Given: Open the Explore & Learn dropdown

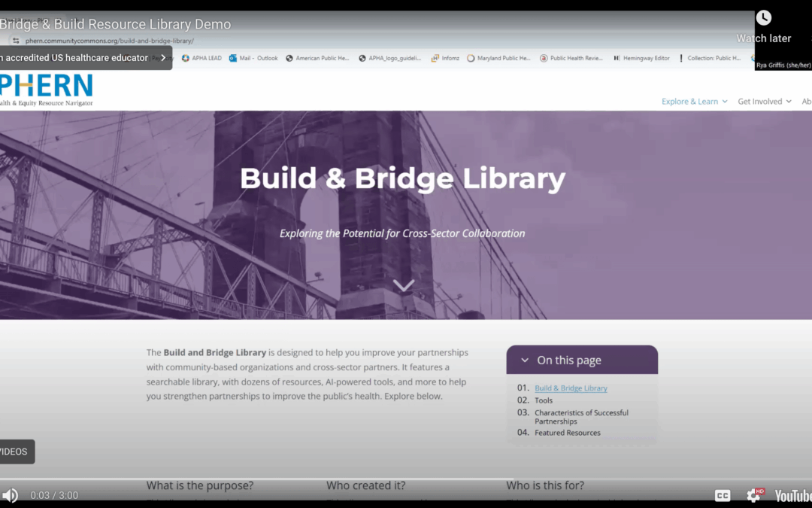Looking at the screenshot, I should pos(693,101).
